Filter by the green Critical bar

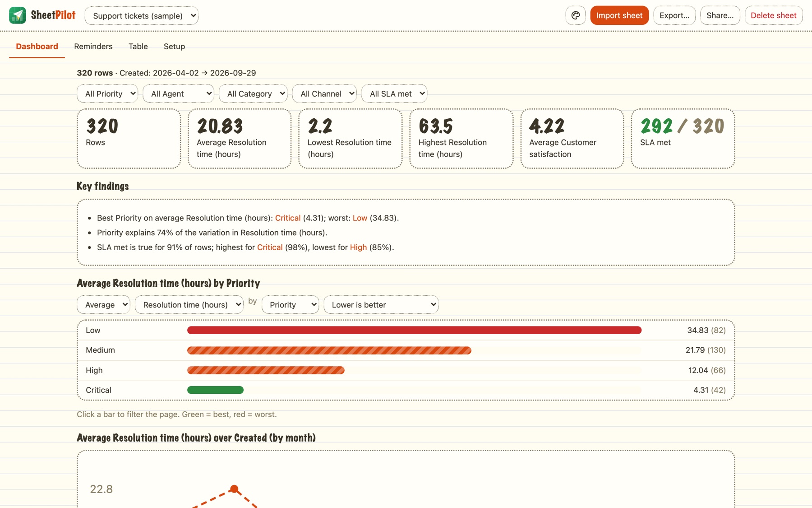point(215,390)
